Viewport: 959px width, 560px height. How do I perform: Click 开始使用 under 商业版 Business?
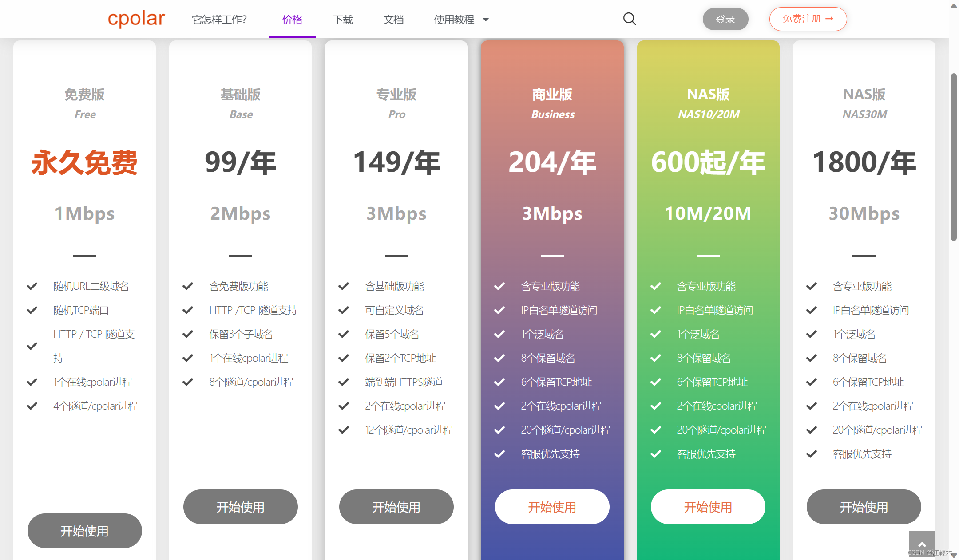pos(552,507)
